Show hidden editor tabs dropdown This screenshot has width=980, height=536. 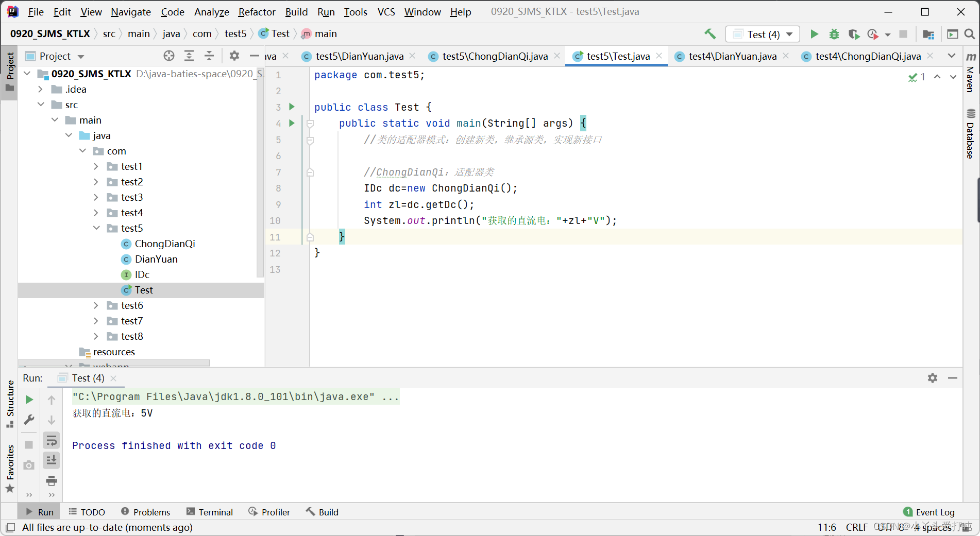point(952,56)
